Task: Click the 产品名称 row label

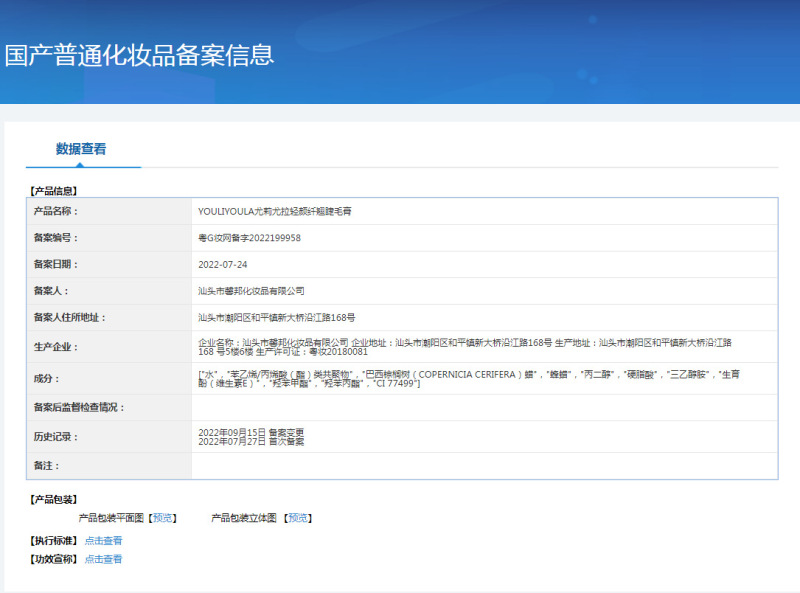Action: (56, 211)
